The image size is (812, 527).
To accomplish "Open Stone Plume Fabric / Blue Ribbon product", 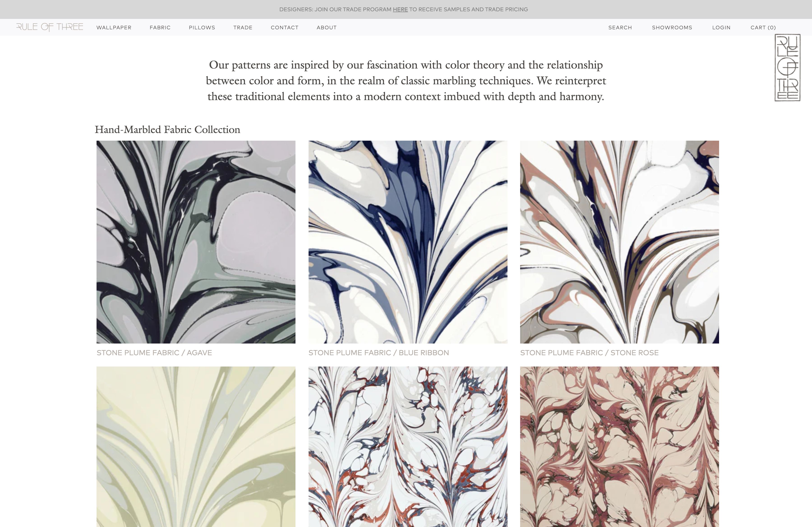I will pyautogui.click(x=408, y=242).
